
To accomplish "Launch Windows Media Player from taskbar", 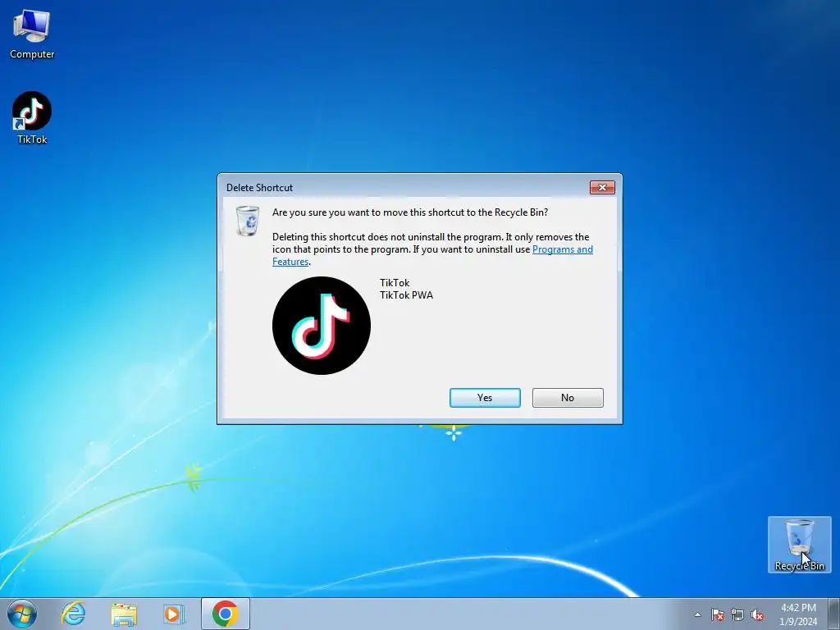I will [x=174, y=614].
